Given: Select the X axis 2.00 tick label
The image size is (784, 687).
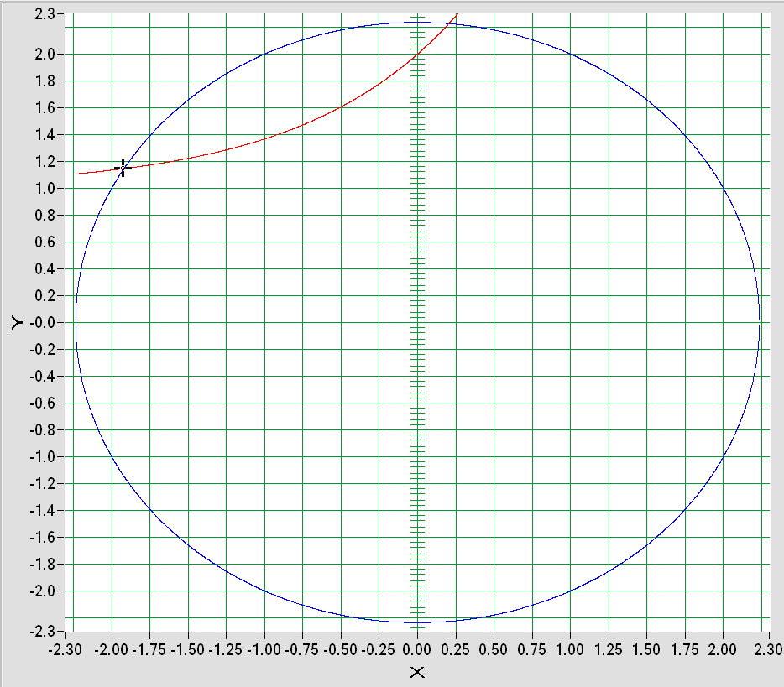Looking at the screenshot, I should tap(723, 649).
